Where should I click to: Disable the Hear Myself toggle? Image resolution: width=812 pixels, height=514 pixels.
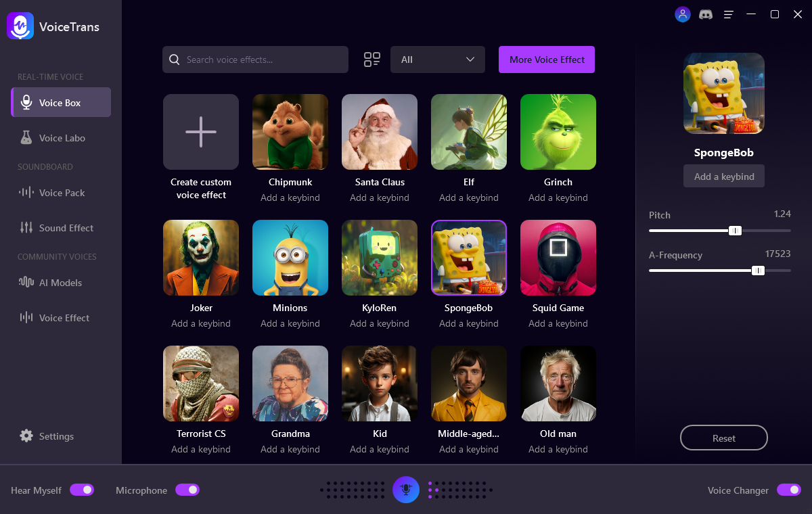coord(82,490)
